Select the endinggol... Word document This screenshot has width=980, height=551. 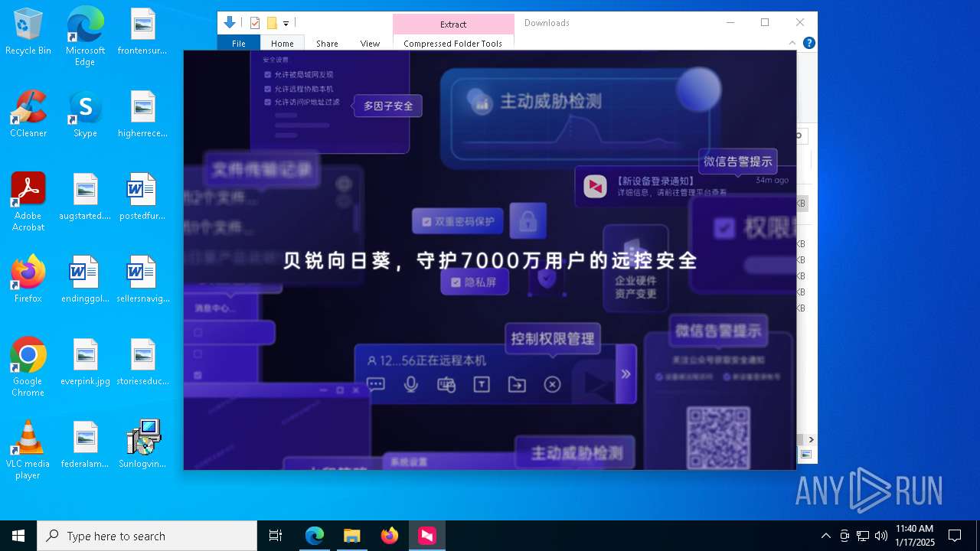tap(85, 280)
